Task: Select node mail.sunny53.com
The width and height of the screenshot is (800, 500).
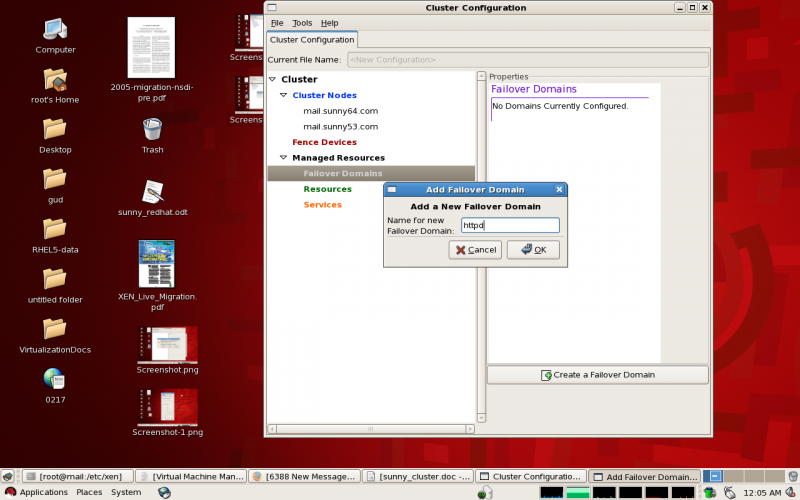Action: point(341,127)
